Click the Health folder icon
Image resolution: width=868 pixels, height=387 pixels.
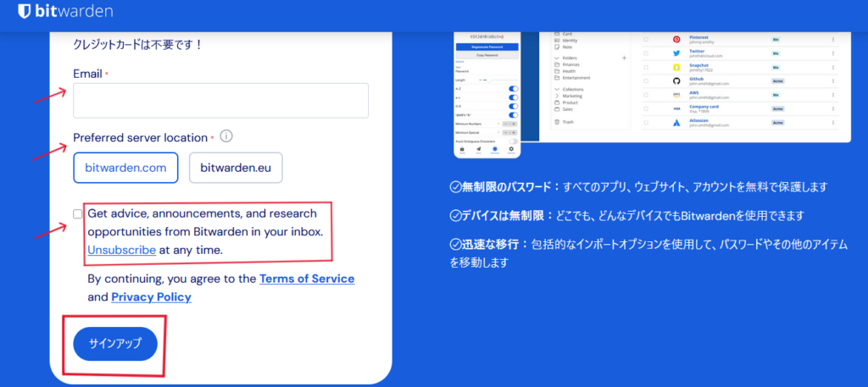coord(557,71)
